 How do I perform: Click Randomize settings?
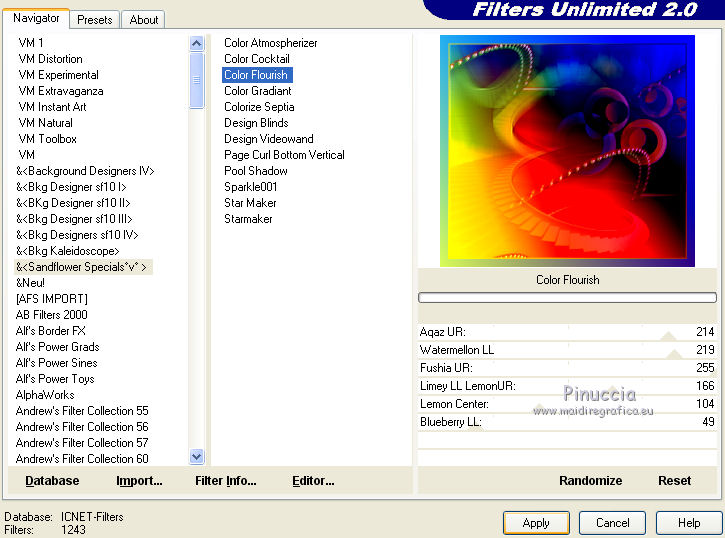click(590, 481)
